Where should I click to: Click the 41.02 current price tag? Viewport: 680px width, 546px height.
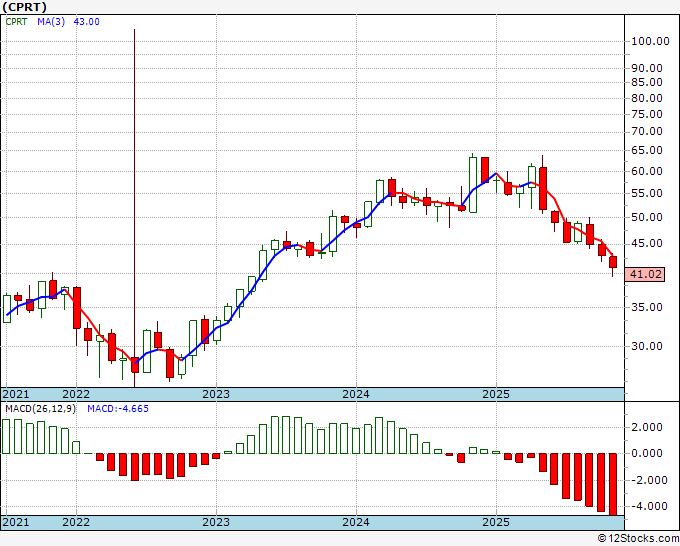coord(645,274)
